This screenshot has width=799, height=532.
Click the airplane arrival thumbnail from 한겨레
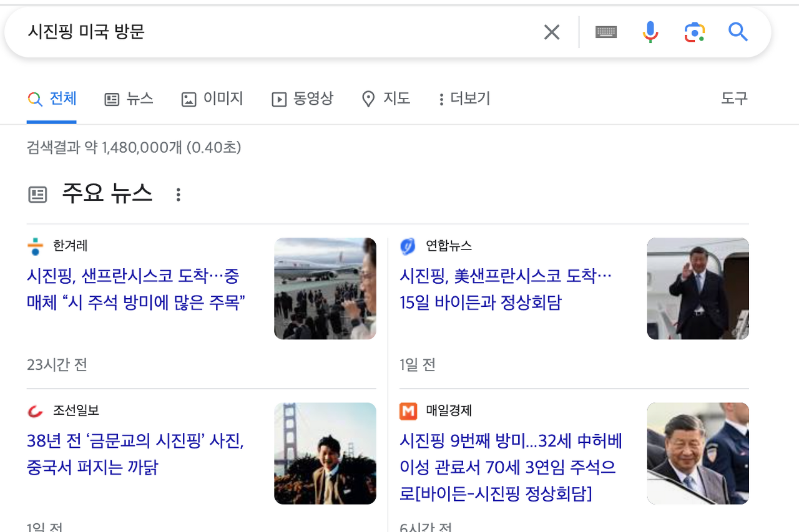pos(325,288)
